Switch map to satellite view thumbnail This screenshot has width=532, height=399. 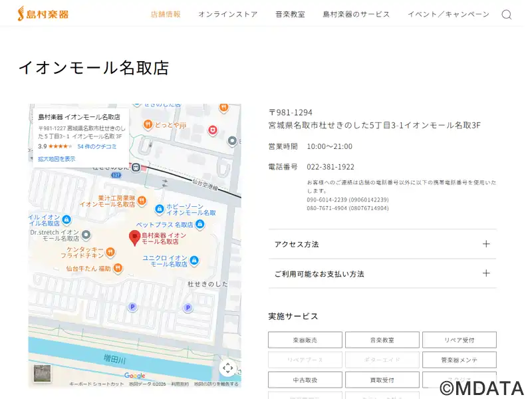point(42,373)
